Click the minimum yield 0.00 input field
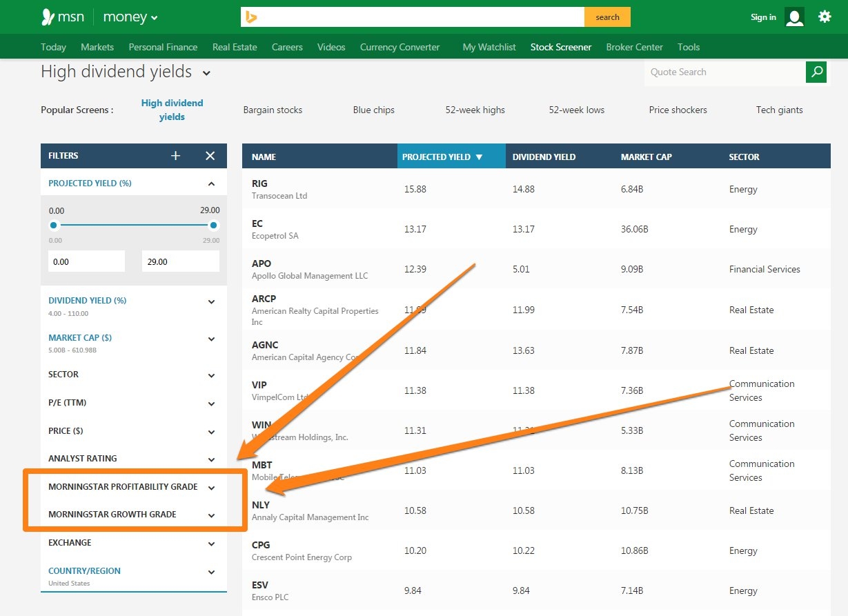Viewport: 848px width, 616px height. 86,261
